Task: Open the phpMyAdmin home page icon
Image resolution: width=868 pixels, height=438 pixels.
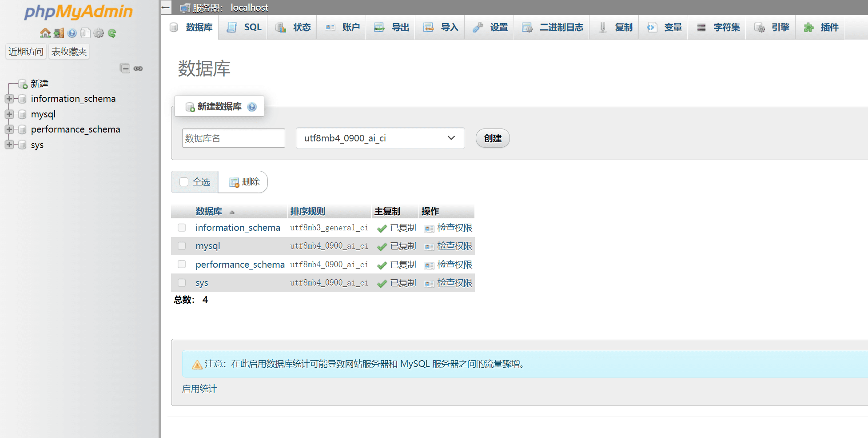Action: pyautogui.click(x=45, y=33)
